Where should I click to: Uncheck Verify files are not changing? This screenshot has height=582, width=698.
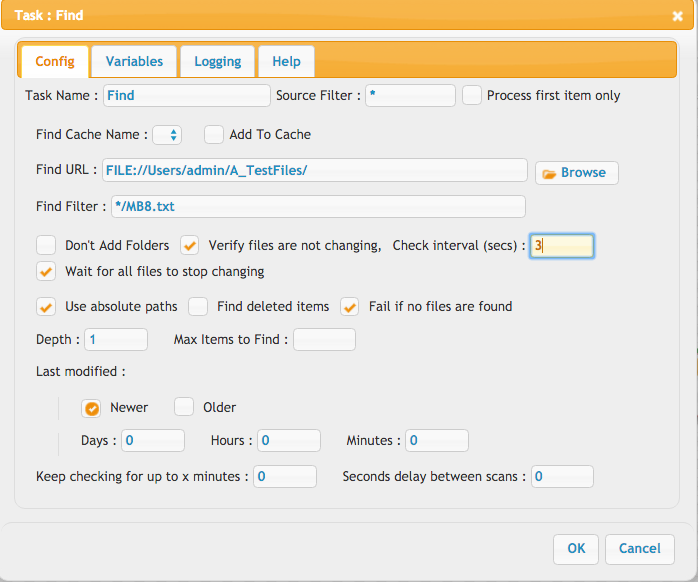point(190,245)
